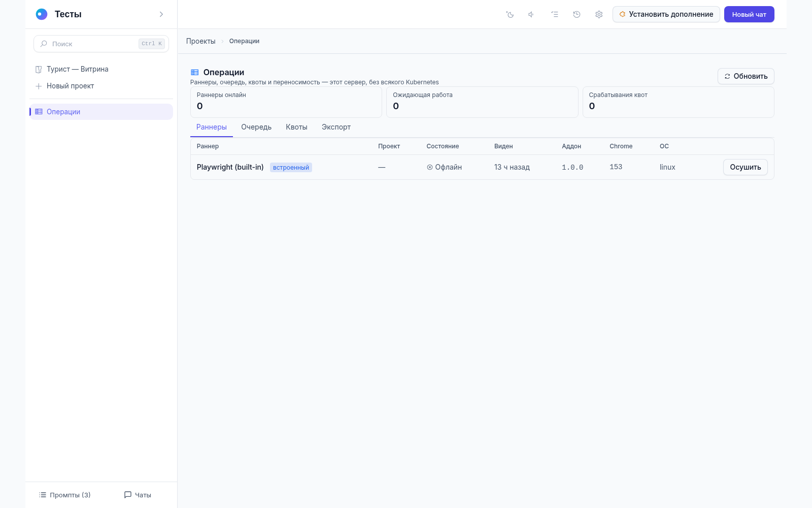Switch to the Квоты tab
812x508 pixels.
(296, 127)
